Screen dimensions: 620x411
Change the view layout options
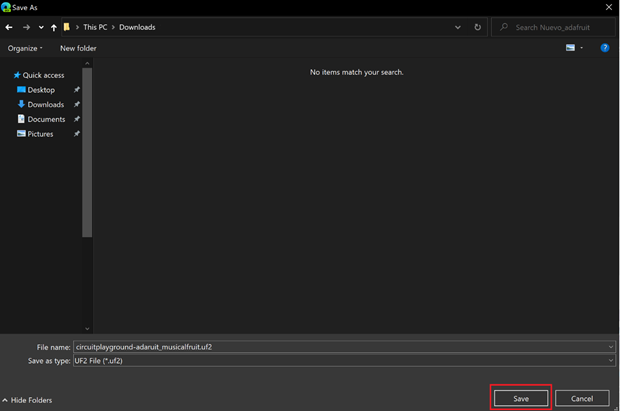(x=573, y=48)
